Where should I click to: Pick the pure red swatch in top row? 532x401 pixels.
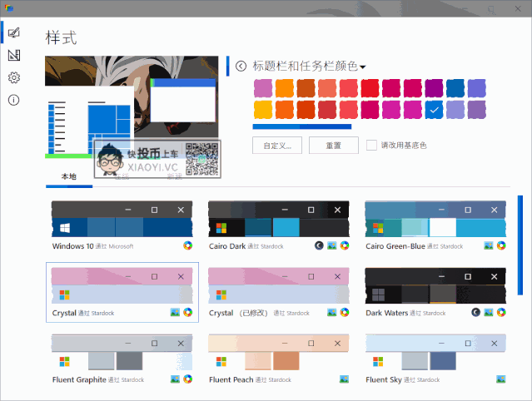pos(370,88)
